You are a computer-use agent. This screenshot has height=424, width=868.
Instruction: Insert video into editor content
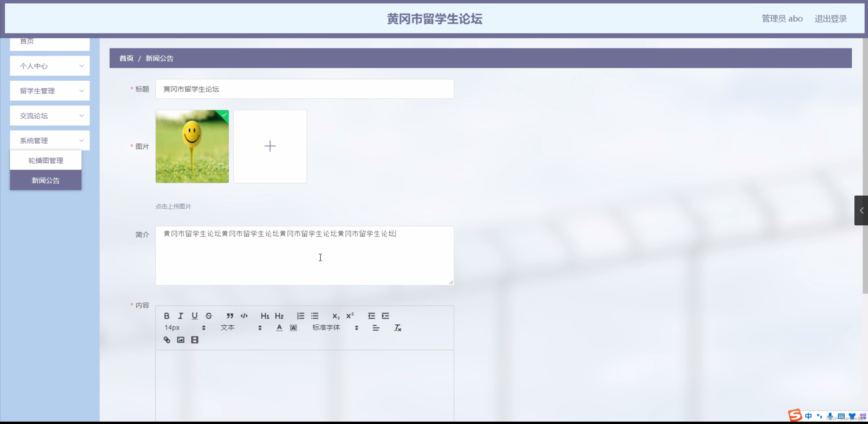click(194, 340)
